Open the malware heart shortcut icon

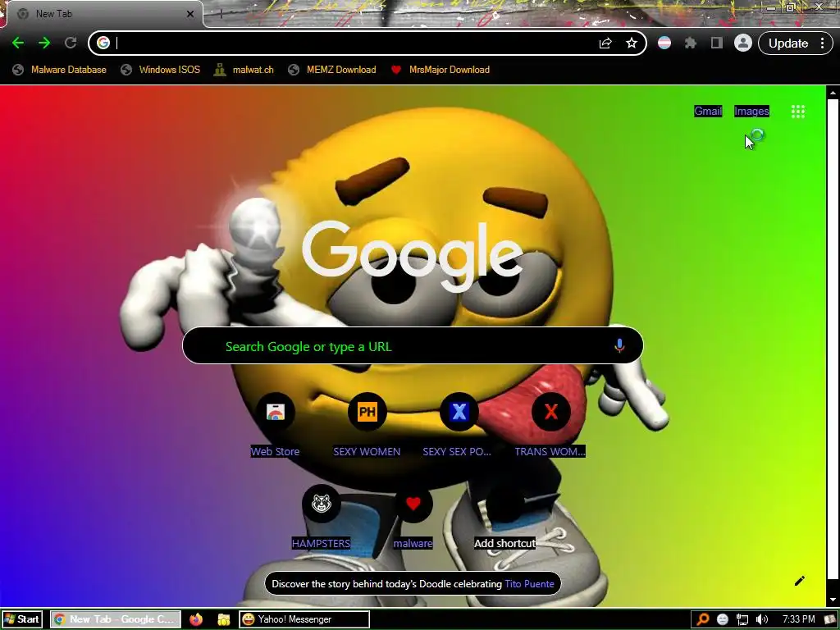[413, 504]
